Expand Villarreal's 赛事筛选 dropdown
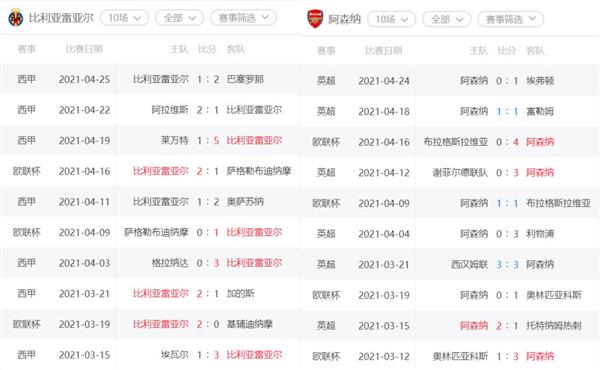The image size is (600, 370). (x=243, y=18)
